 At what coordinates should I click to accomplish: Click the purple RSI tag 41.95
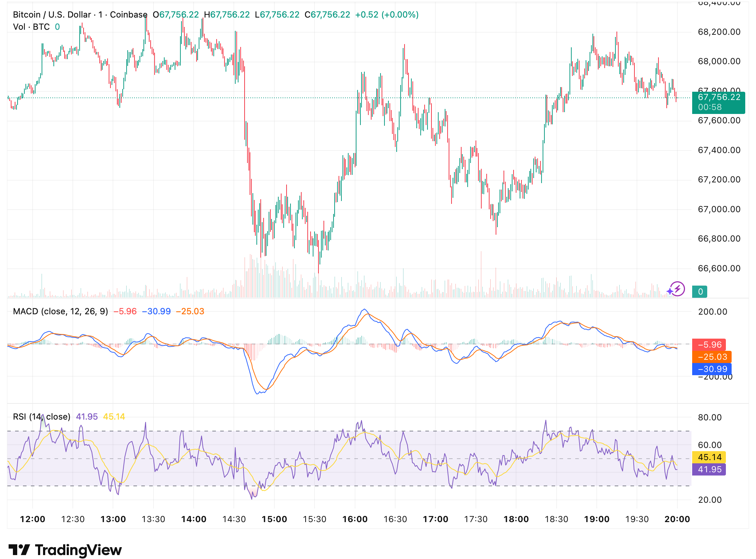(x=709, y=469)
